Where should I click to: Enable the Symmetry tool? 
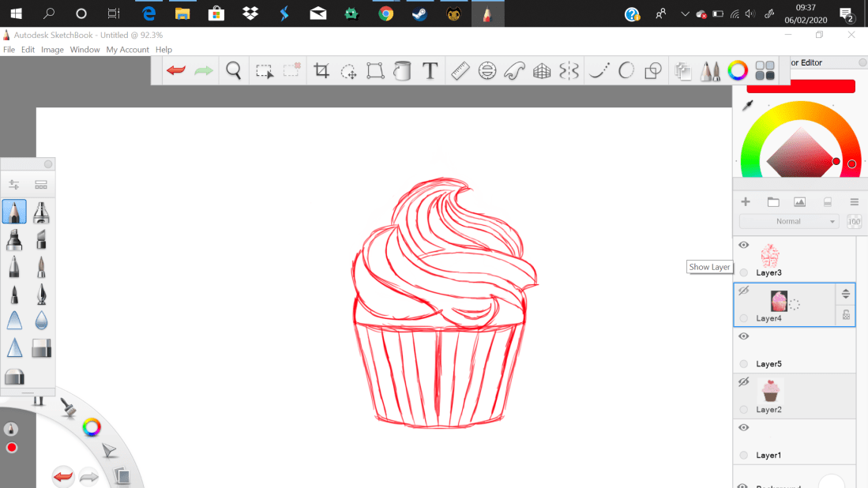click(569, 71)
